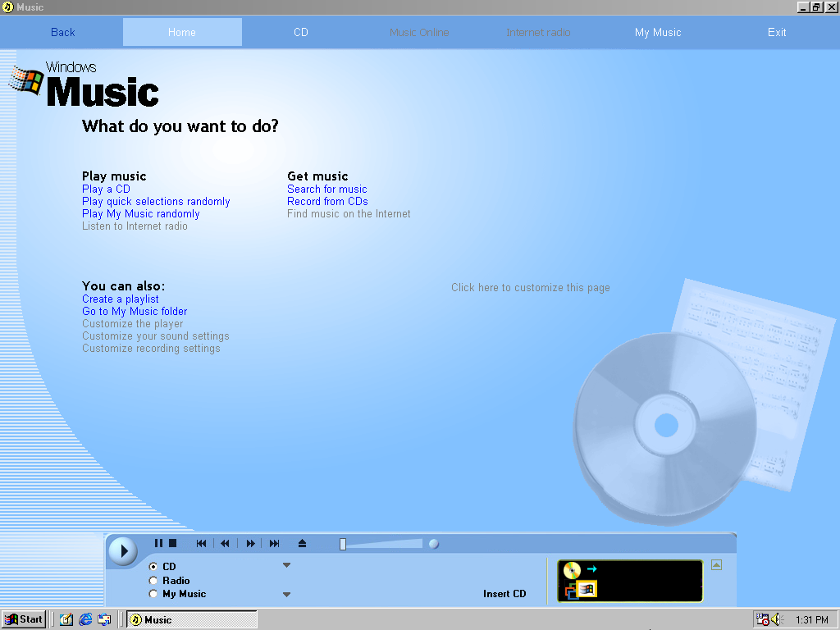Open the My Music tab
Screen dimensions: 840x630
[x=658, y=32]
